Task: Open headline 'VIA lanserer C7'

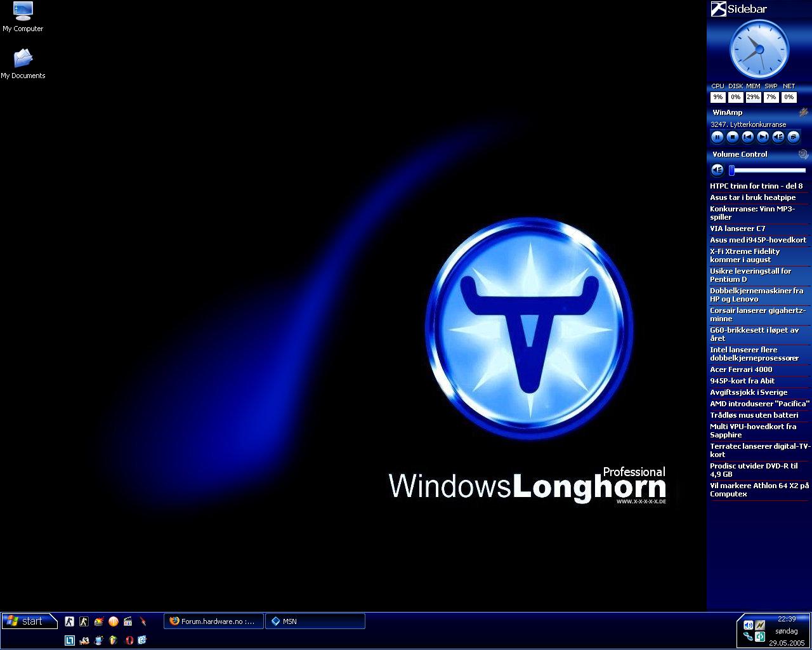Action: 738,229
